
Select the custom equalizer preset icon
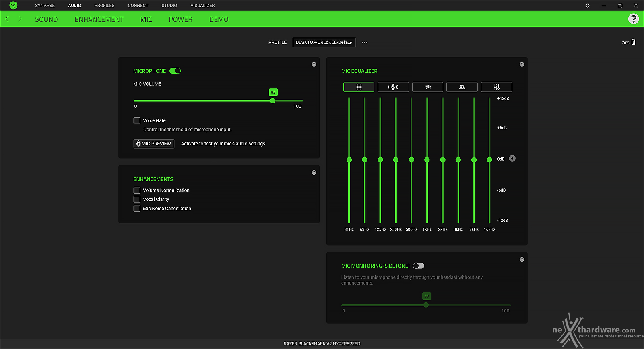[497, 87]
